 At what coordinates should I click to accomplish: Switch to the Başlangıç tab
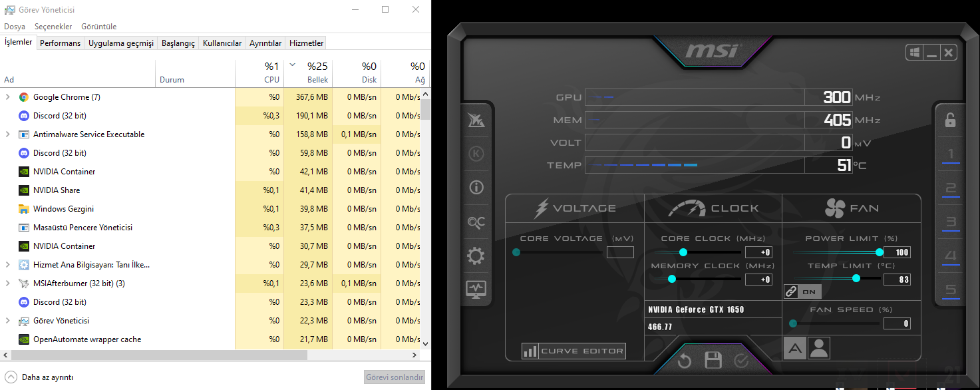[178, 43]
